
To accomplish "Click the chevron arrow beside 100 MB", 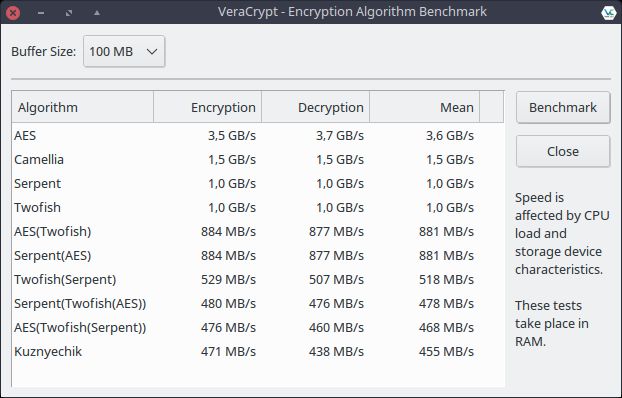I will (x=152, y=52).
